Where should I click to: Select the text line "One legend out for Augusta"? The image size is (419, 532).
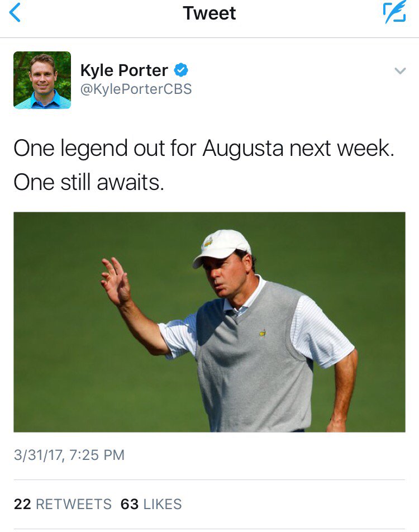[x=149, y=148]
